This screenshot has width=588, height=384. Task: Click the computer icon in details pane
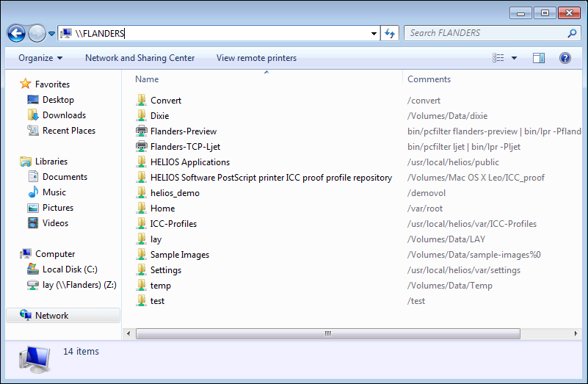tap(35, 359)
